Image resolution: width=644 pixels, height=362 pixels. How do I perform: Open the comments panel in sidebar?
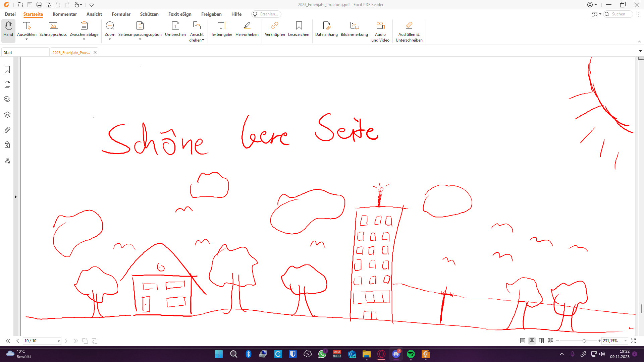7,99
